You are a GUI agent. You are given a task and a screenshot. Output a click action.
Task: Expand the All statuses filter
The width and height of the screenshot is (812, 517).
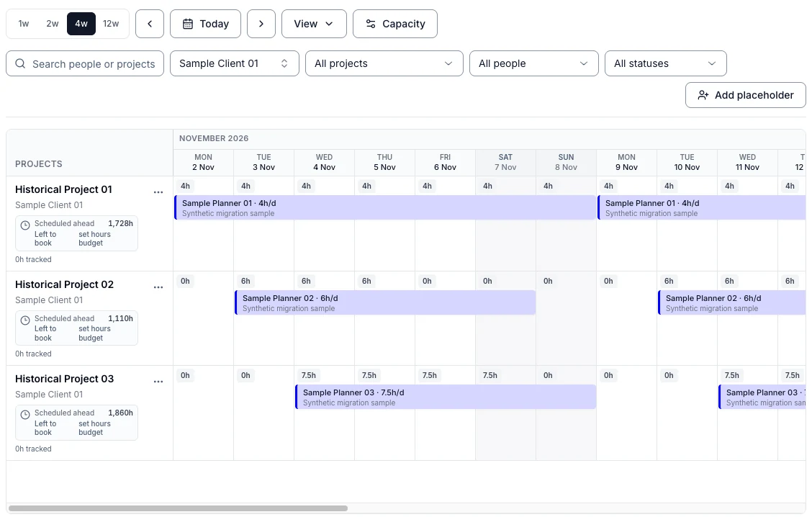point(665,63)
